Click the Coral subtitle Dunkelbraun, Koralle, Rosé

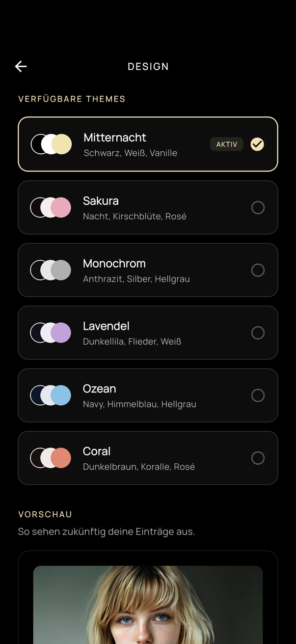139,467
